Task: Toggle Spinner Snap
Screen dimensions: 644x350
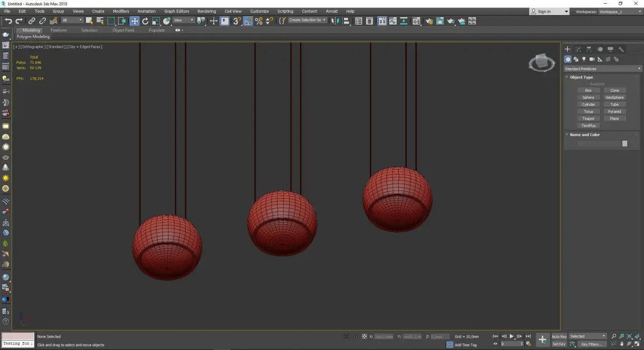Action: coord(269,21)
